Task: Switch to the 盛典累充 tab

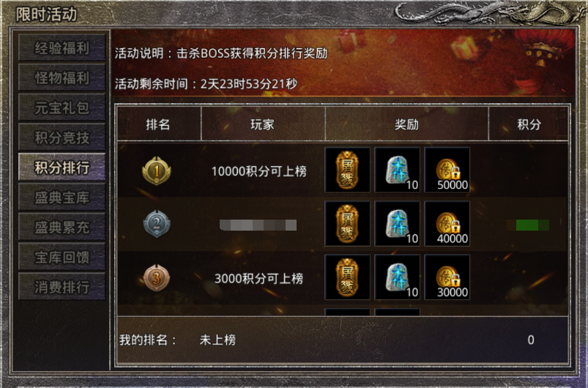Action: [62, 227]
